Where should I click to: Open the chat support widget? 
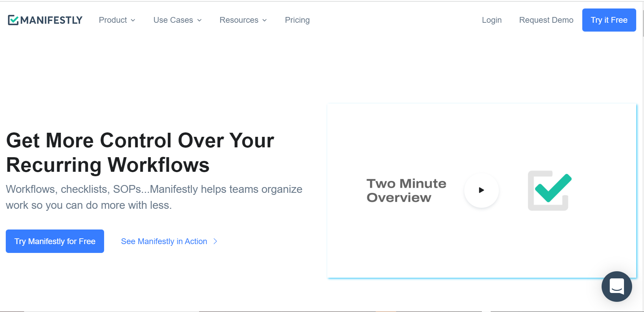(x=617, y=286)
